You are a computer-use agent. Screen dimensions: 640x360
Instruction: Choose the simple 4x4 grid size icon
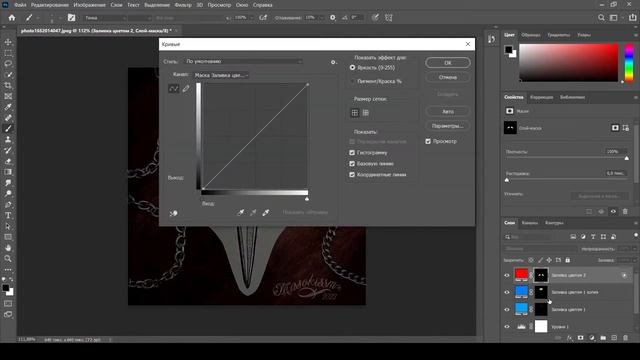pyautogui.click(x=355, y=113)
